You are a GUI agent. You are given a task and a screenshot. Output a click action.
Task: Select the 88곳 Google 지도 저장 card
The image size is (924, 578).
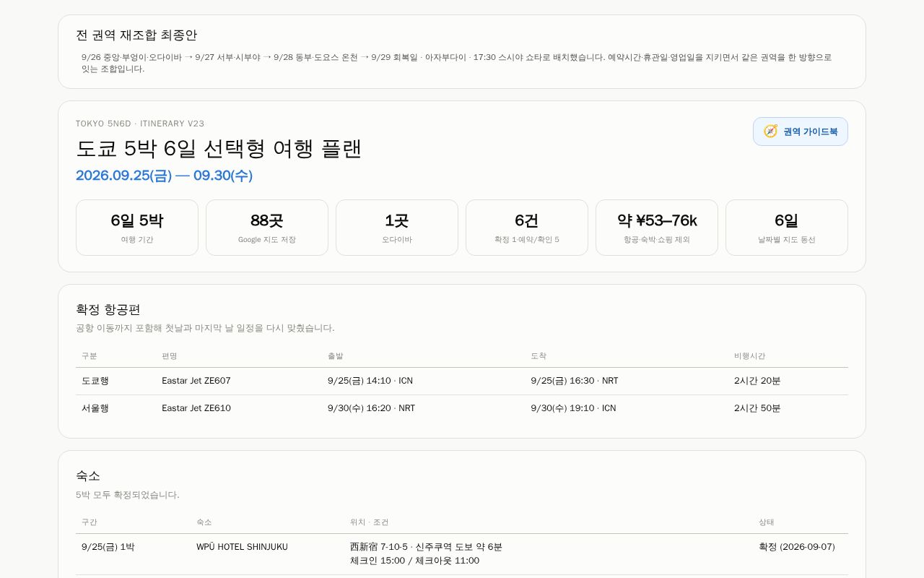coord(267,228)
